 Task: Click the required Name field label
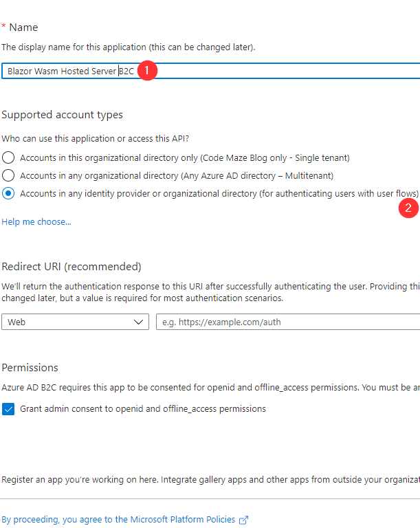[x=23, y=27]
